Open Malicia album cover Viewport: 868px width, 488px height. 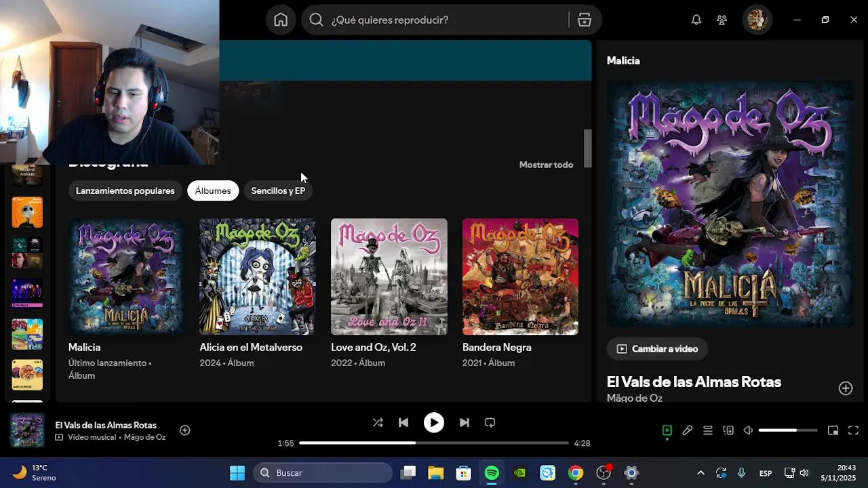tap(126, 277)
